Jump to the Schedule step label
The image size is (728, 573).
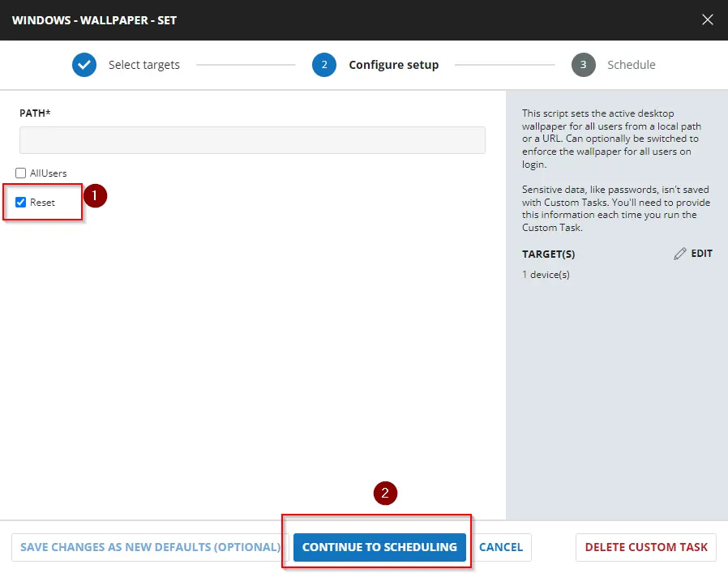pyautogui.click(x=632, y=65)
